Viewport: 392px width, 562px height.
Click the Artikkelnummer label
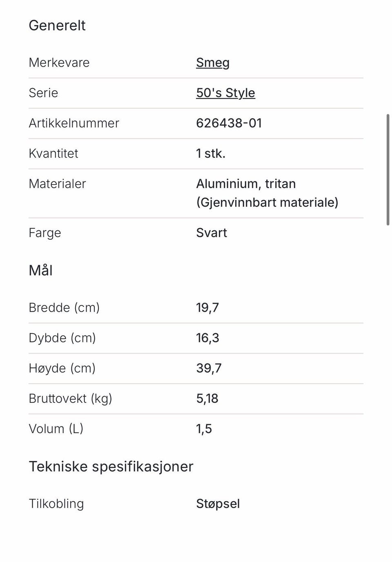click(x=74, y=123)
